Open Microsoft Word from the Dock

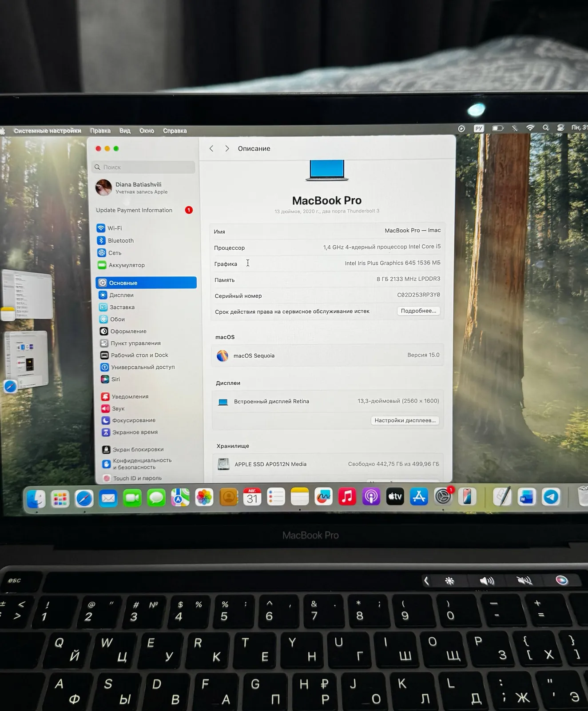point(527,496)
